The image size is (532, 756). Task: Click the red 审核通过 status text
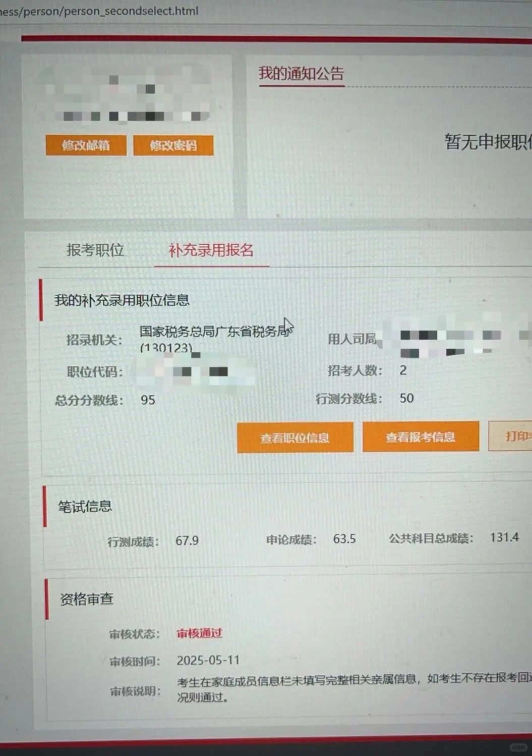200,633
